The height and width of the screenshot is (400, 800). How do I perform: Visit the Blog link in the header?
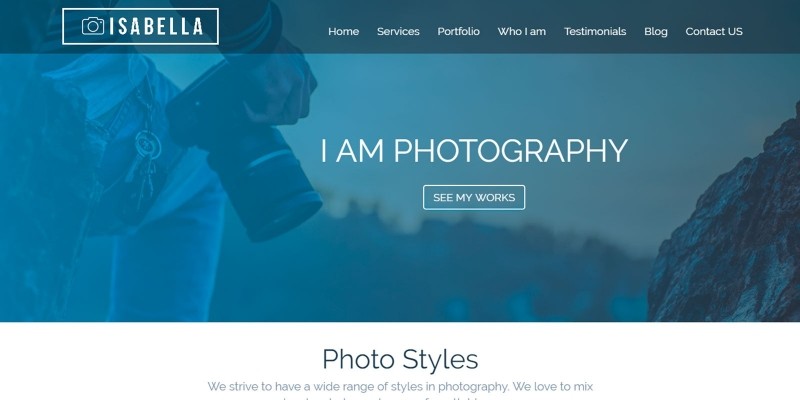pyautogui.click(x=656, y=32)
